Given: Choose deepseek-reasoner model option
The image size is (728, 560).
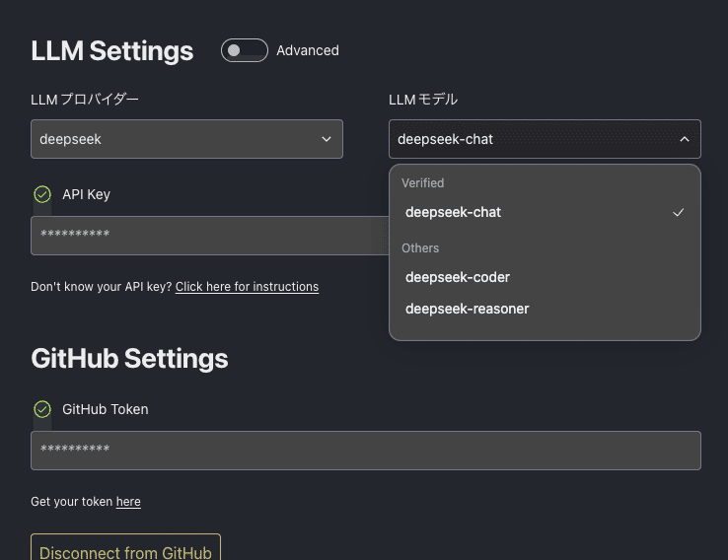Looking at the screenshot, I should pyautogui.click(x=545, y=309).
